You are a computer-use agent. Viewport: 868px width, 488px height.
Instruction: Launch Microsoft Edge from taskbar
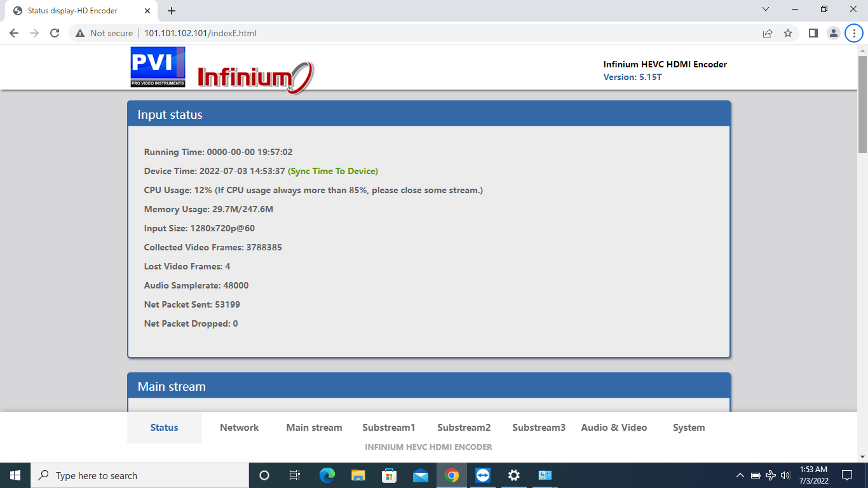point(327,475)
